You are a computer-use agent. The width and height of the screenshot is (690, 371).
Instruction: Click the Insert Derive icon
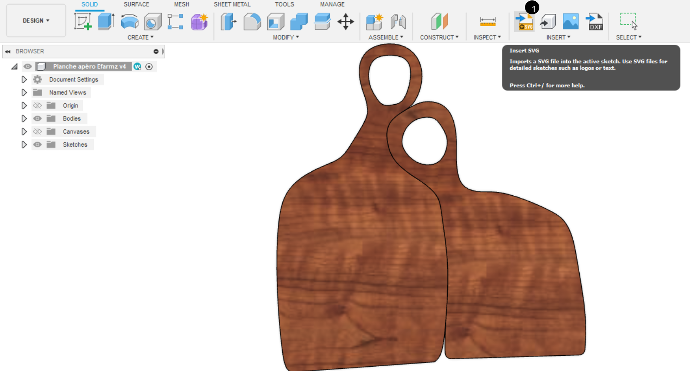point(547,21)
